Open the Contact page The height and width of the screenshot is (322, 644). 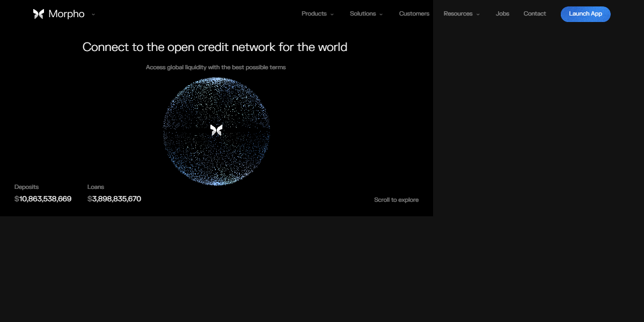535,14
